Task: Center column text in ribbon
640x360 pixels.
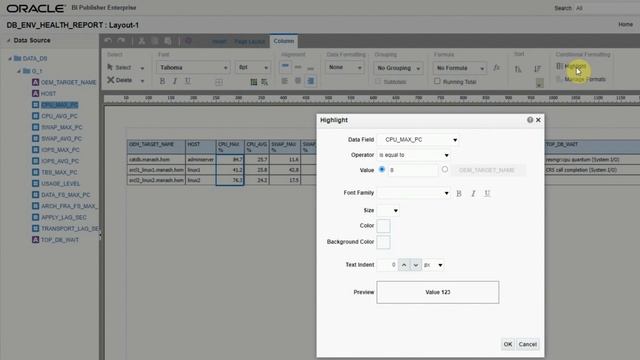Action: 298,81
